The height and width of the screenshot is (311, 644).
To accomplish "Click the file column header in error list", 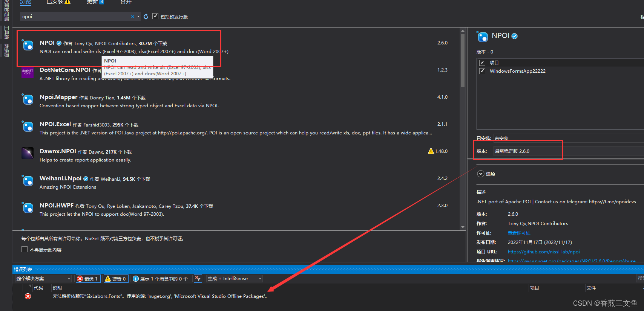I will 591,288.
